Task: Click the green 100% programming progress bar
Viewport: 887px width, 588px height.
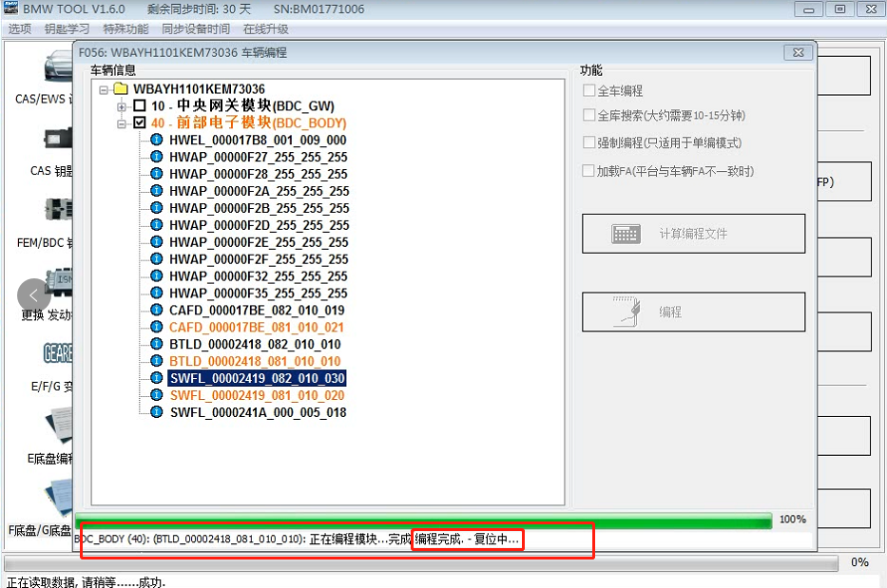Action: pos(424,520)
